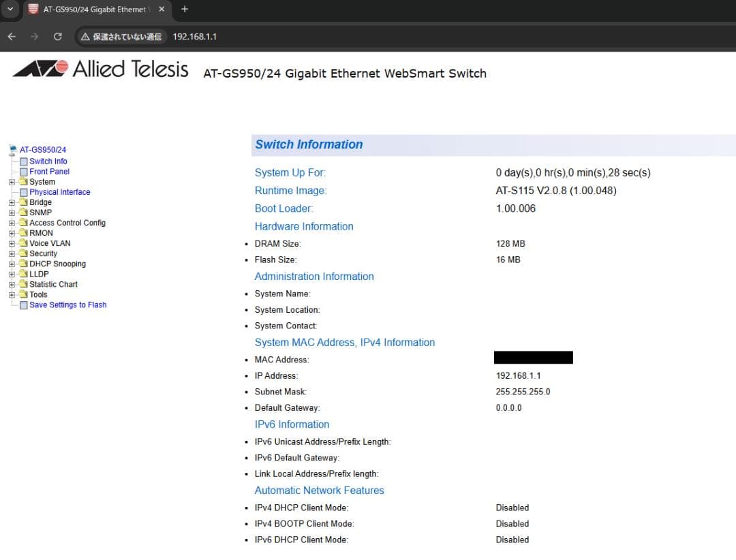Click the Statistic Chart folder icon
The width and height of the screenshot is (736, 560).
(23, 285)
